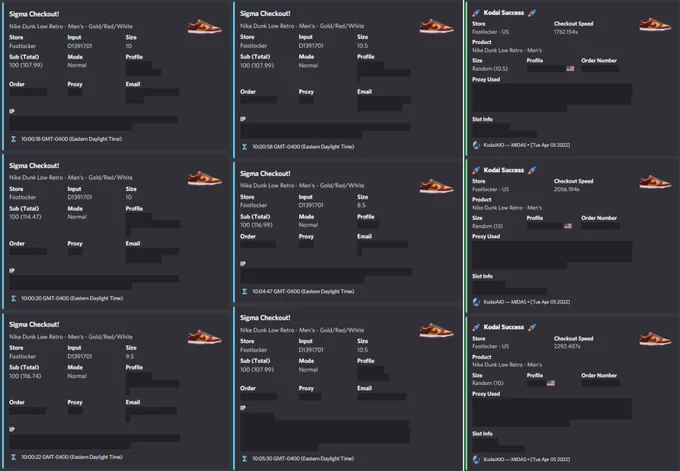Click the size text Random (10)
Image resolution: width=680 pixels, height=471 pixels.
click(x=488, y=383)
